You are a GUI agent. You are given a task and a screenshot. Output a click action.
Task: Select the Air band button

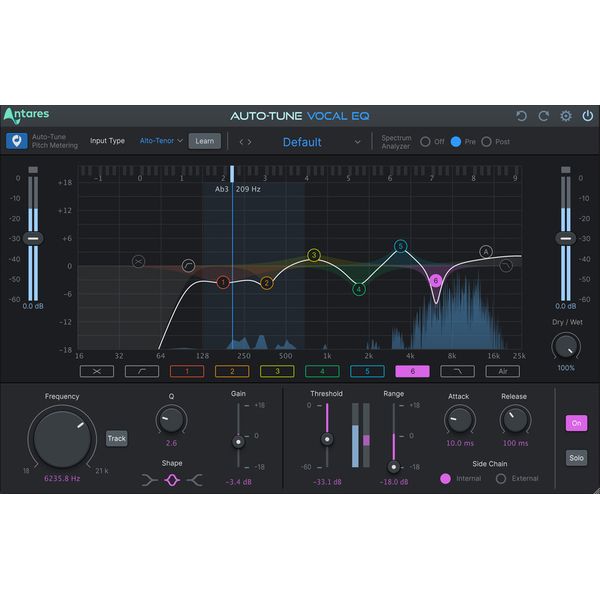coord(503,371)
